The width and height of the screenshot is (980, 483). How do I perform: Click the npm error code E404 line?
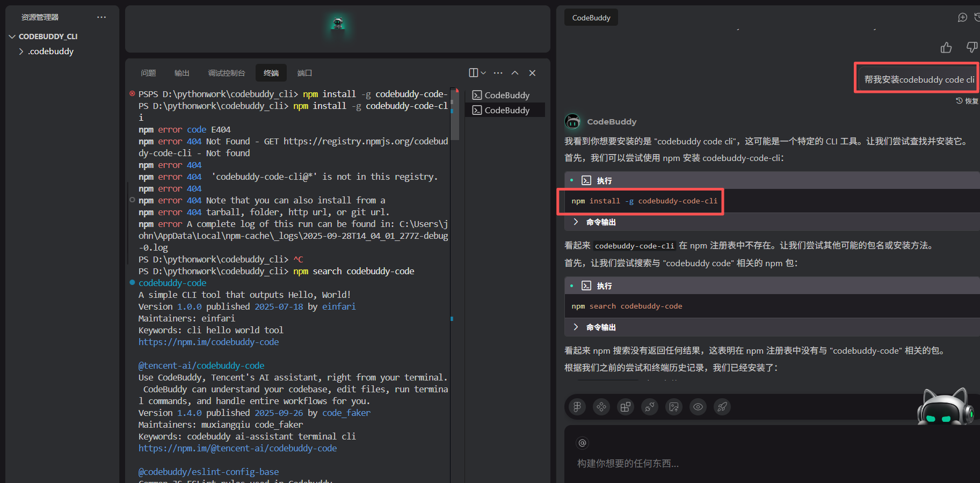(x=185, y=129)
